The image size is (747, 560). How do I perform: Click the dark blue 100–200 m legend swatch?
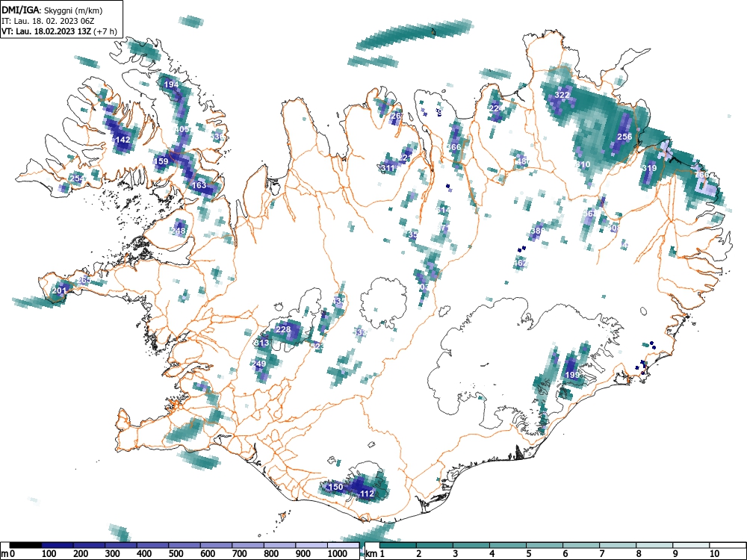pos(58,545)
